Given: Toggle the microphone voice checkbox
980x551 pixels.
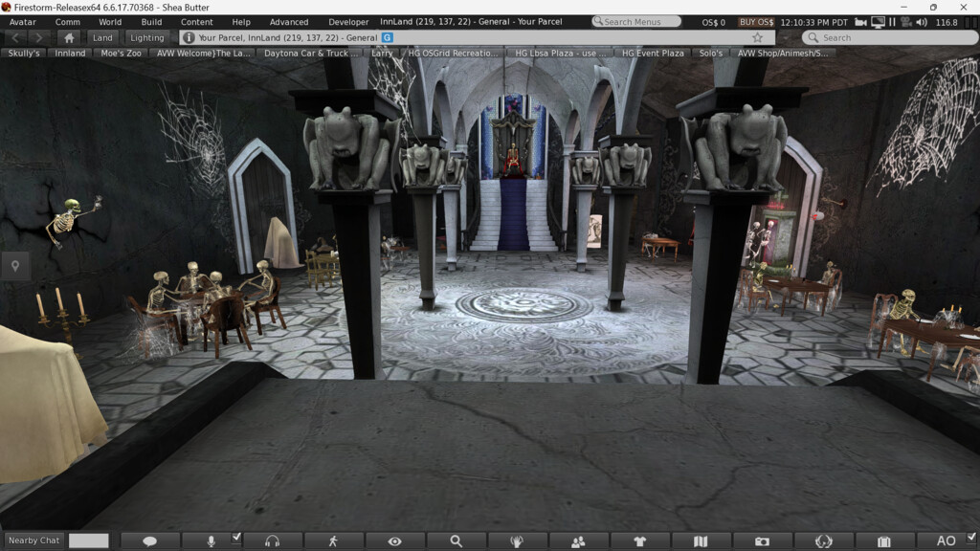Looking at the screenshot, I should (x=236, y=538).
